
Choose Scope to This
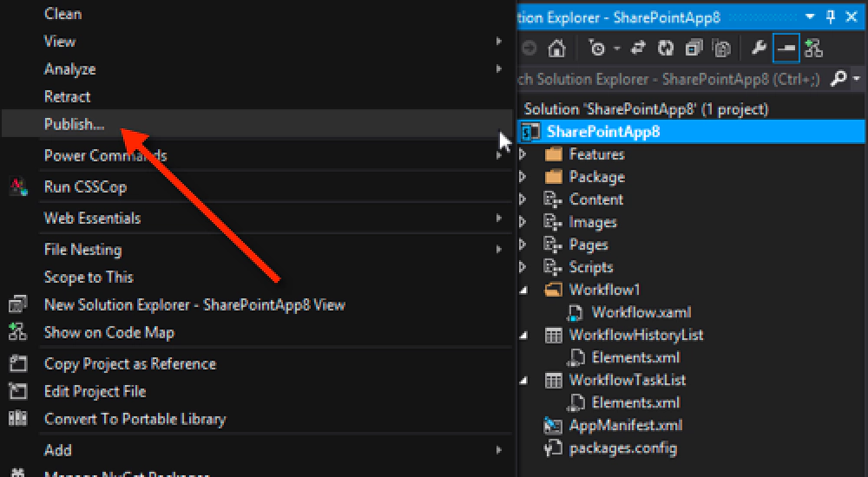click(x=89, y=277)
